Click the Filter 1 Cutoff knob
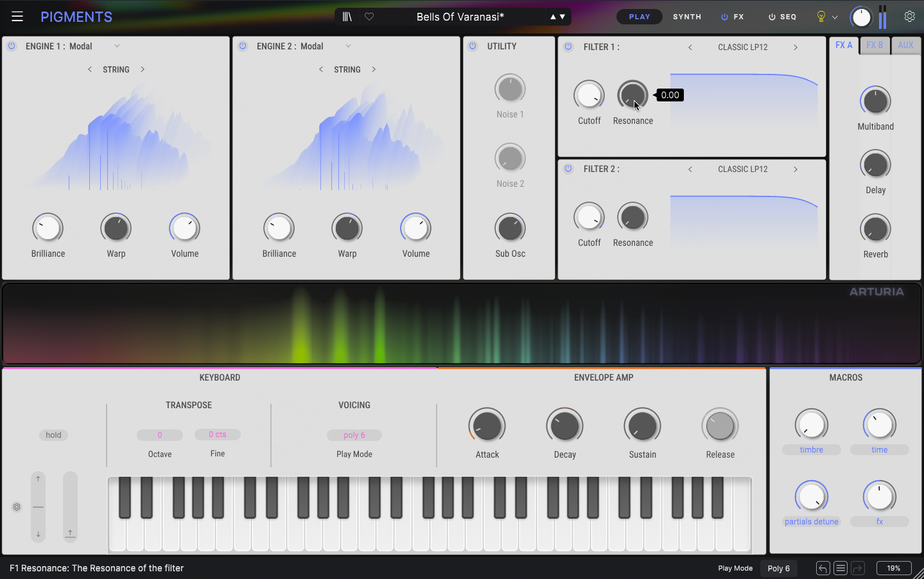The height and width of the screenshot is (579, 924). (589, 96)
